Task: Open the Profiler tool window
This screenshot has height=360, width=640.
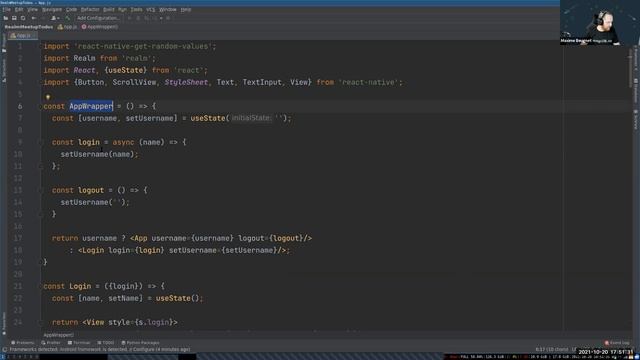Action: tap(51, 343)
